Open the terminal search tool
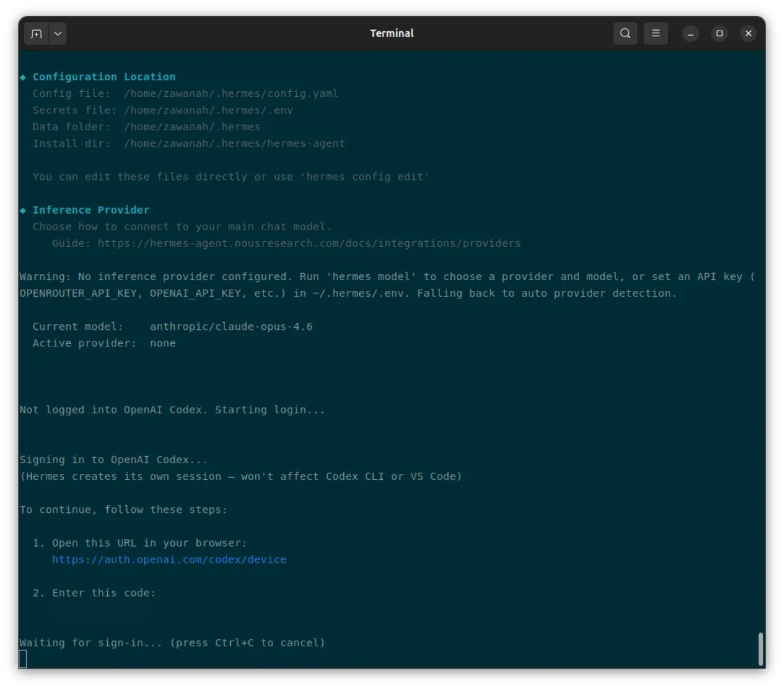This screenshot has width=784, height=689. pyautogui.click(x=625, y=33)
